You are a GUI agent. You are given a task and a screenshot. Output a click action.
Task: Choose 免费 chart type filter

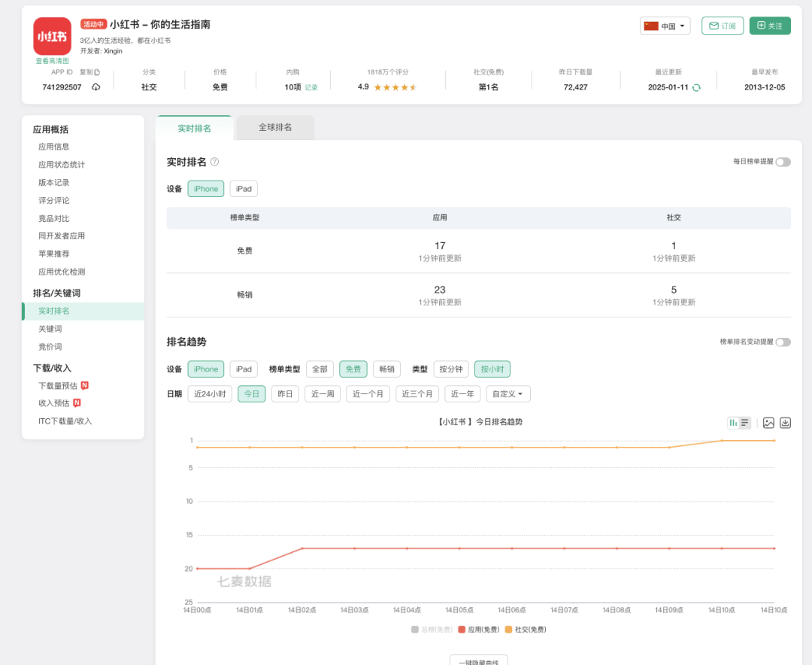tap(353, 369)
